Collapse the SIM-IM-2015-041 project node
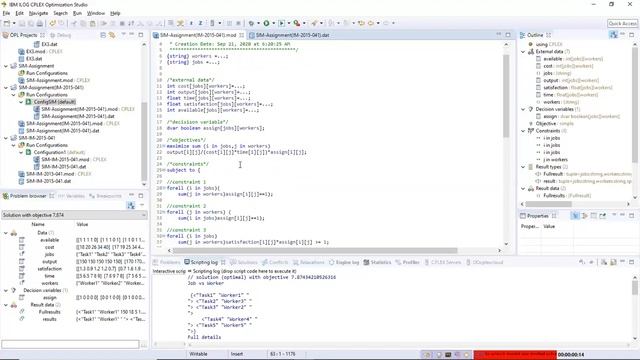The image size is (640, 360). click(x=6, y=138)
